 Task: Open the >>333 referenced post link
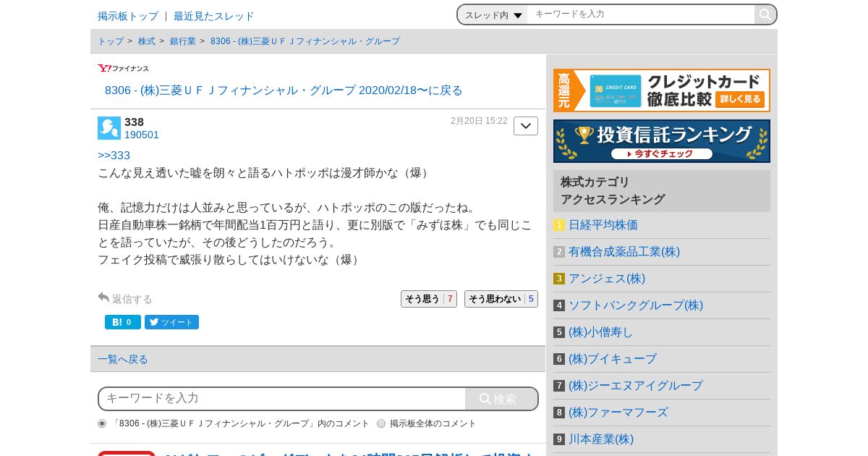[x=114, y=156]
